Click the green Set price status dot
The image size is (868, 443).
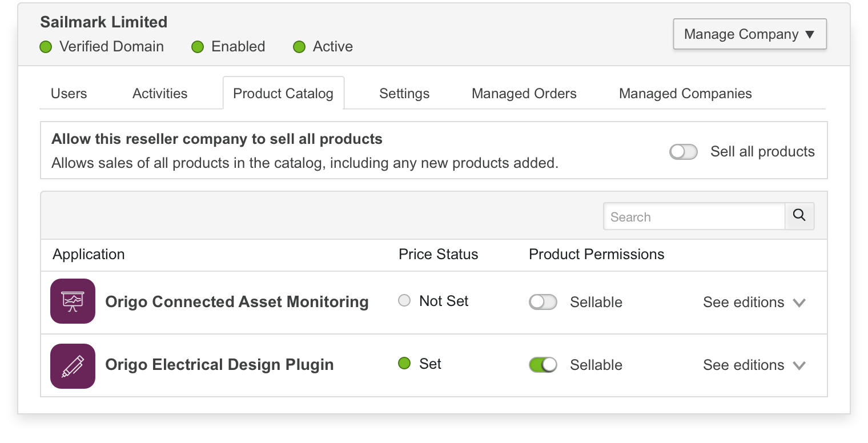point(404,363)
